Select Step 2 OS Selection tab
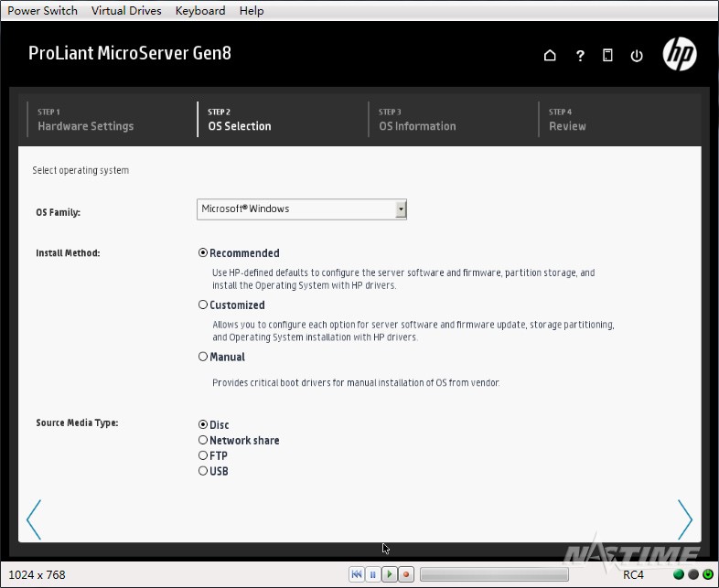The width and height of the screenshot is (719, 588). (x=240, y=120)
